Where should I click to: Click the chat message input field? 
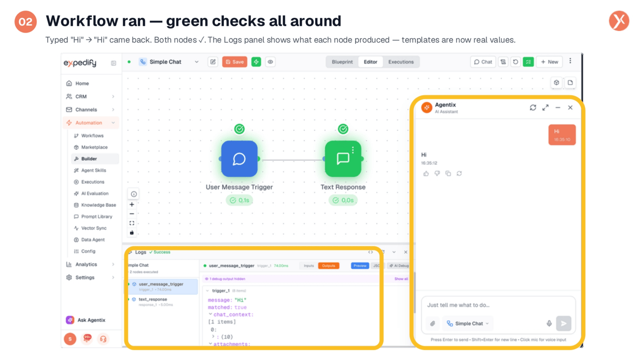pos(498,305)
